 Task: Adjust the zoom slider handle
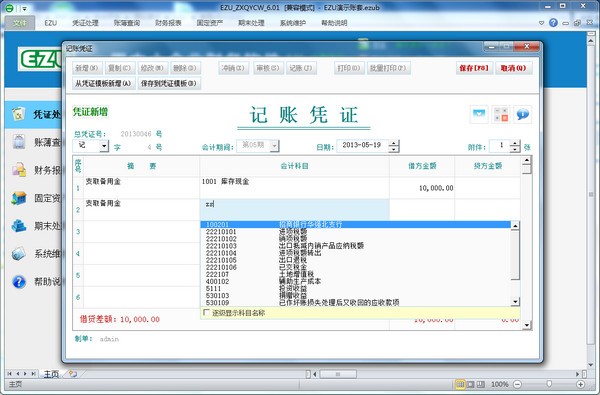click(549, 384)
